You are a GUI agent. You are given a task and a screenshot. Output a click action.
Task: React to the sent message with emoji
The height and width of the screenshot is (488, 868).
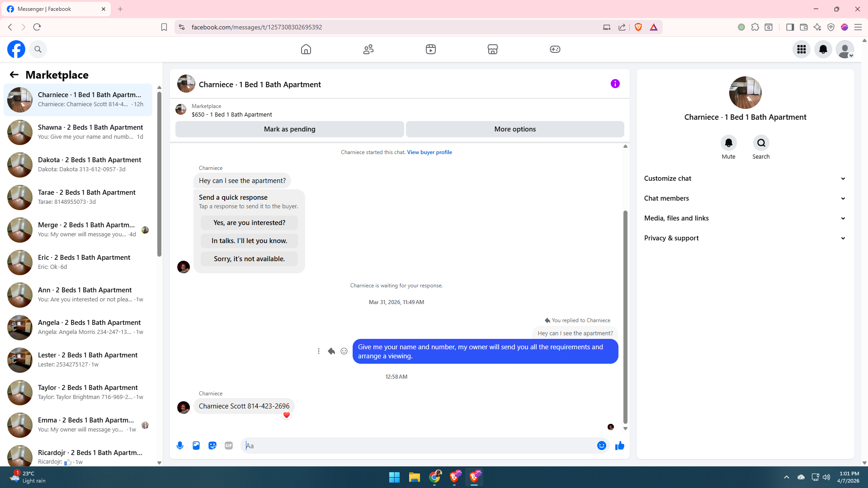point(344,351)
